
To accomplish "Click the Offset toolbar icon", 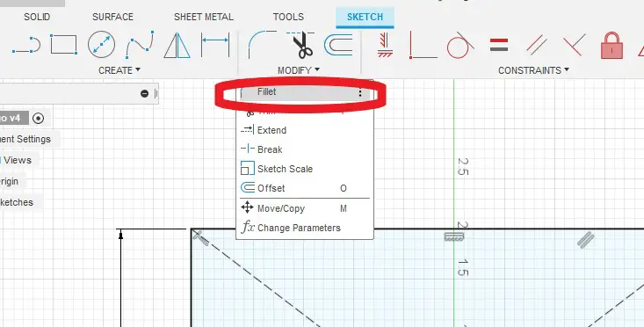I will click(x=338, y=45).
